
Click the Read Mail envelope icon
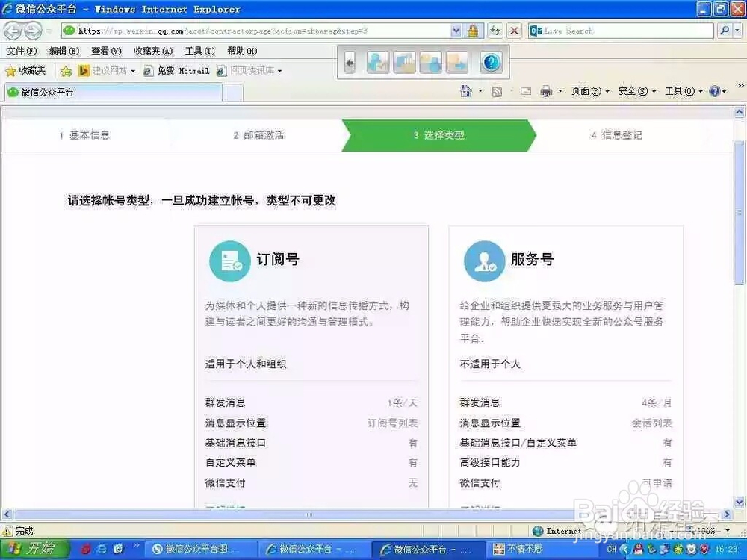coord(526,91)
